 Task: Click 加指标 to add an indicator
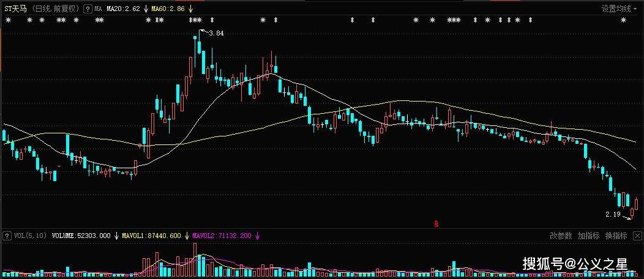point(588,236)
